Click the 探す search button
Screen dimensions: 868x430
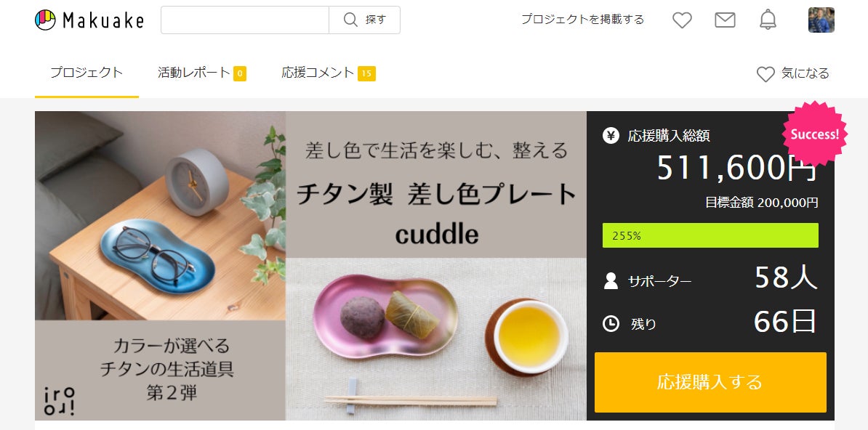click(x=364, y=20)
